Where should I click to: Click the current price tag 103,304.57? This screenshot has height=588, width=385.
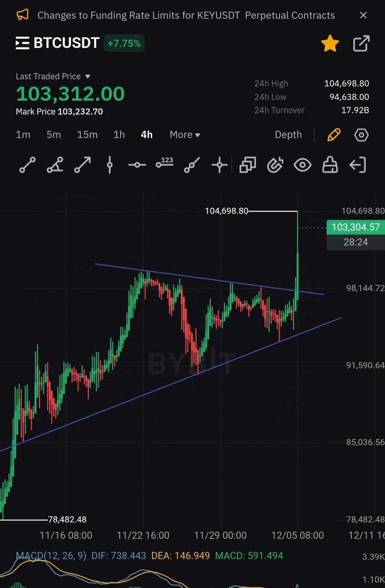pyautogui.click(x=356, y=227)
